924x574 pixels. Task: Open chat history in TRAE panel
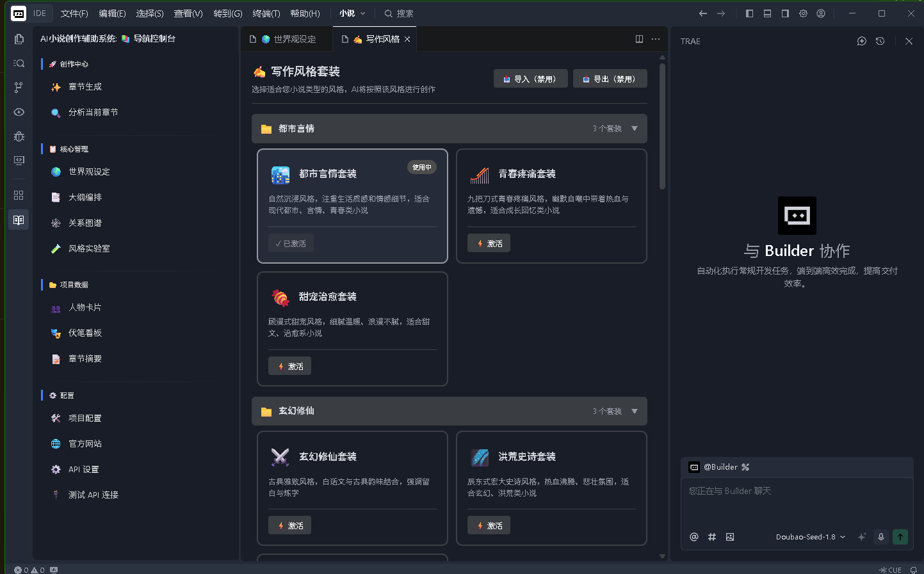880,41
